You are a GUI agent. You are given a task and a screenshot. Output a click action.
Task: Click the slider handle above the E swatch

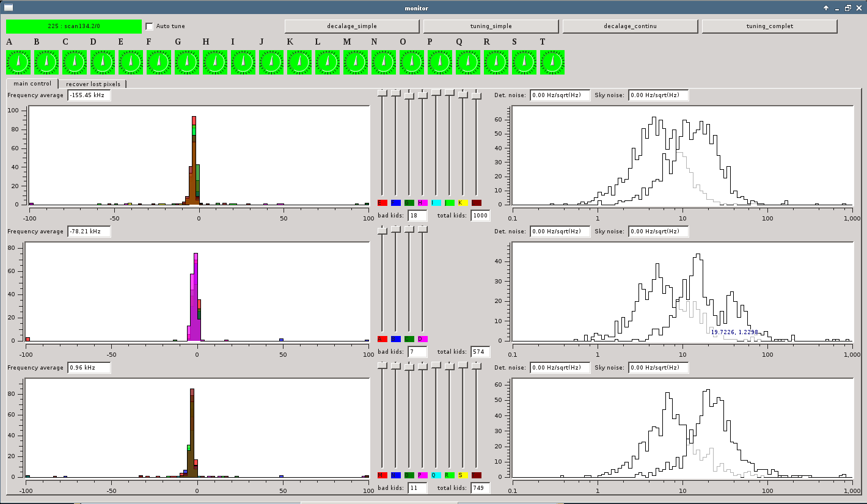pos(382,93)
